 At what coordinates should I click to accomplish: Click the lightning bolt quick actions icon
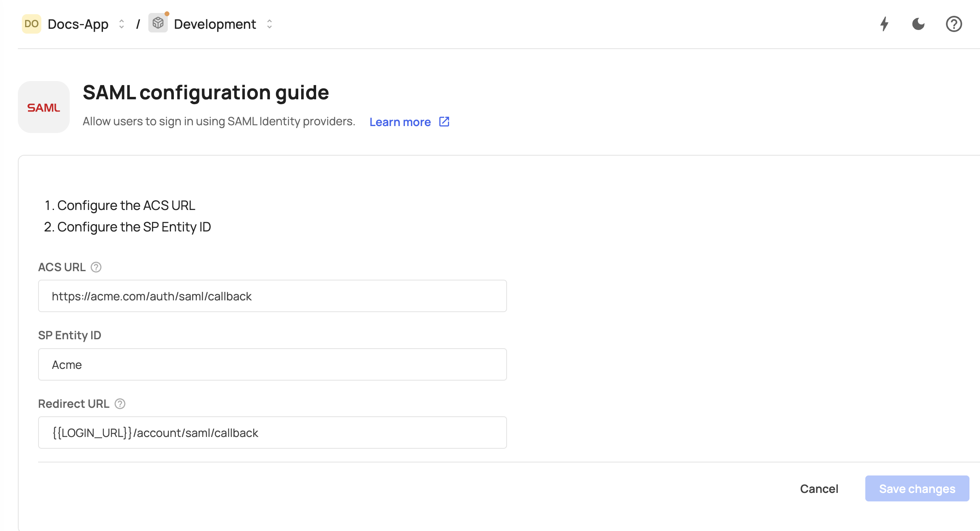[884, 24]
